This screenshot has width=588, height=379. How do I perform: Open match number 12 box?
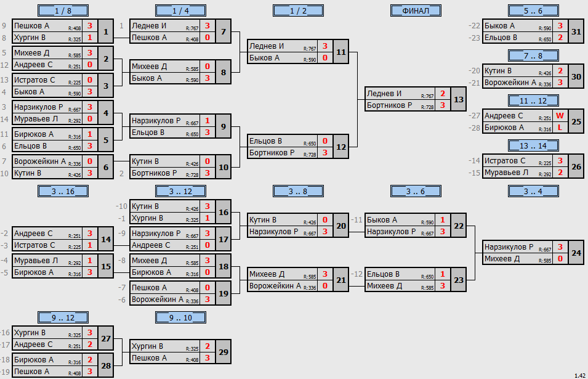point(341,147)
